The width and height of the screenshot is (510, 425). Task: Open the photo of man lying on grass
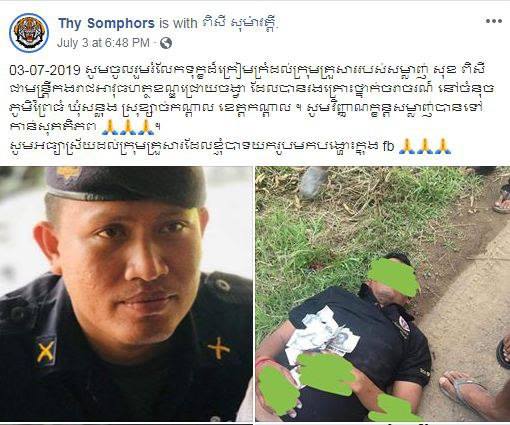(x=383, y=294)
